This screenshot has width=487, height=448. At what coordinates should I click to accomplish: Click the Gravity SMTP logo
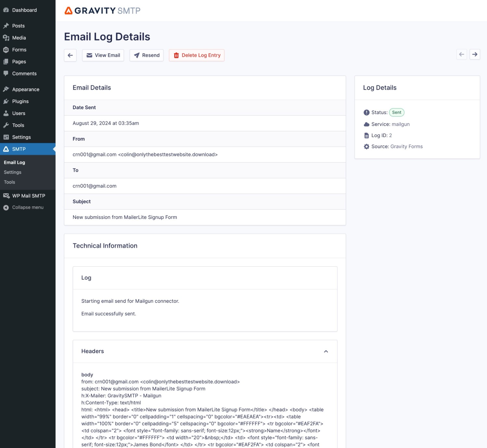[x=103, y=11]
